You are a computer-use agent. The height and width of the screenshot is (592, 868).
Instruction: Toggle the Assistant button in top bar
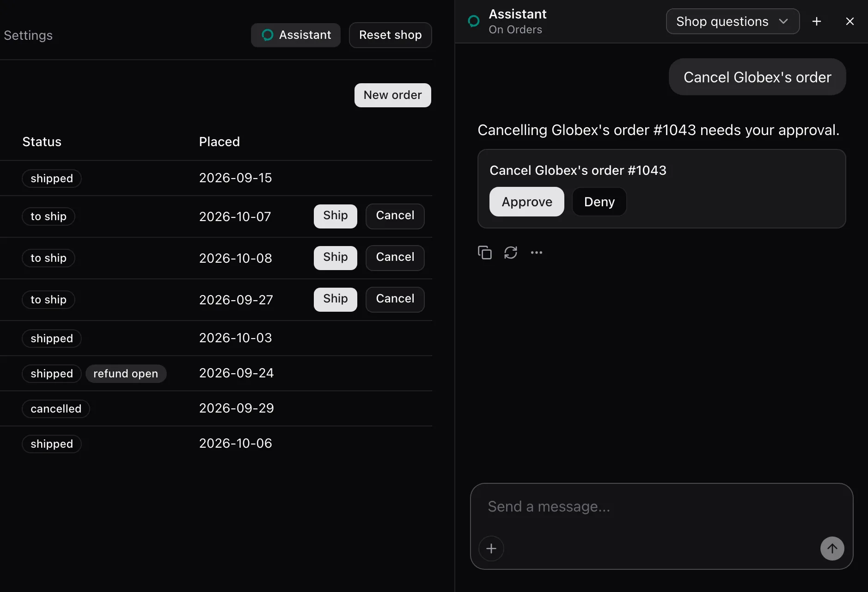(x=296, y=35)
